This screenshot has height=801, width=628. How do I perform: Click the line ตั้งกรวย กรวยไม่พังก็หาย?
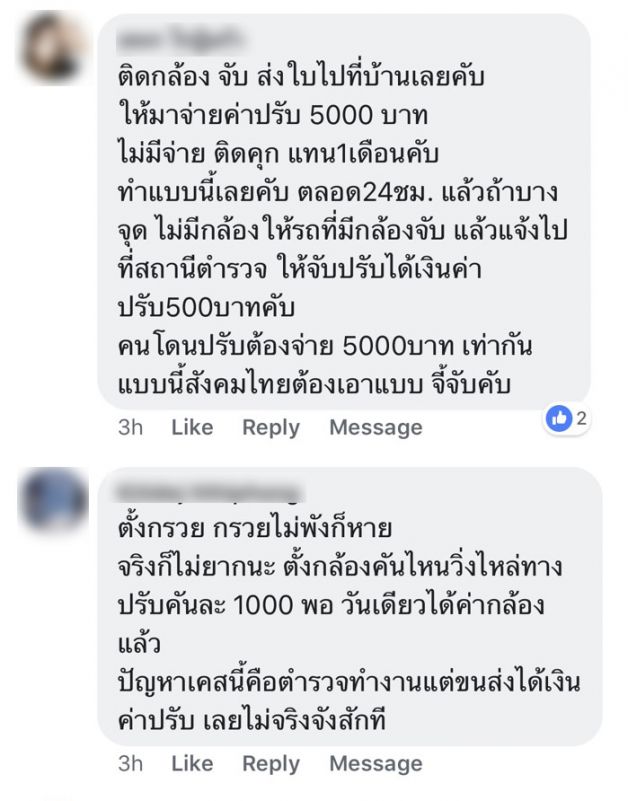pos(255,528)
